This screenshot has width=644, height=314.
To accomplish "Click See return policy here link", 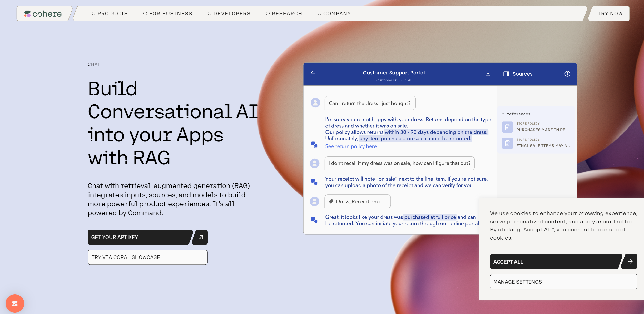I will (x=351, y=146).
